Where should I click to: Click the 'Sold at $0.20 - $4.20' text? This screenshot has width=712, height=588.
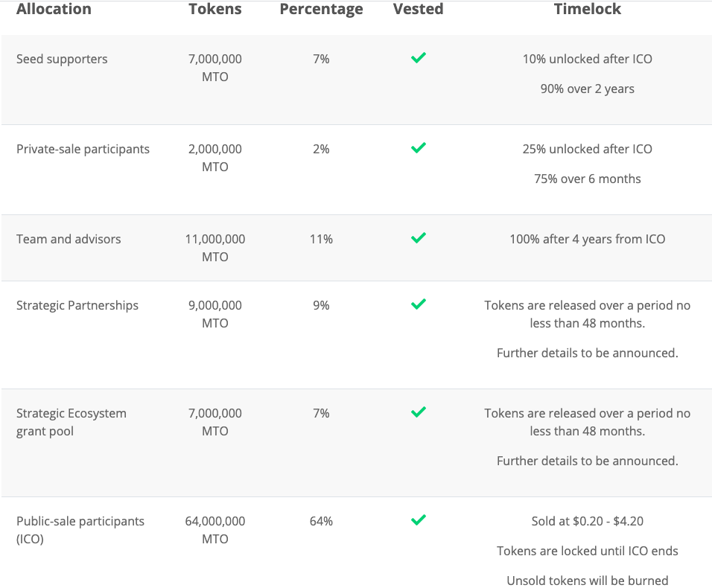pyautogui.click(x=587, y=521)
